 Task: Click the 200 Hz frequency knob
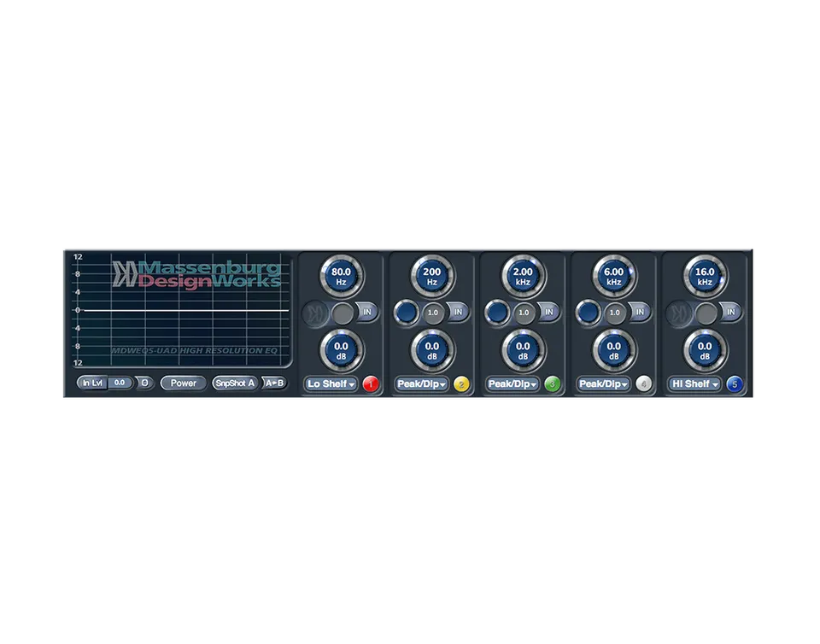(x=432, y=276)
